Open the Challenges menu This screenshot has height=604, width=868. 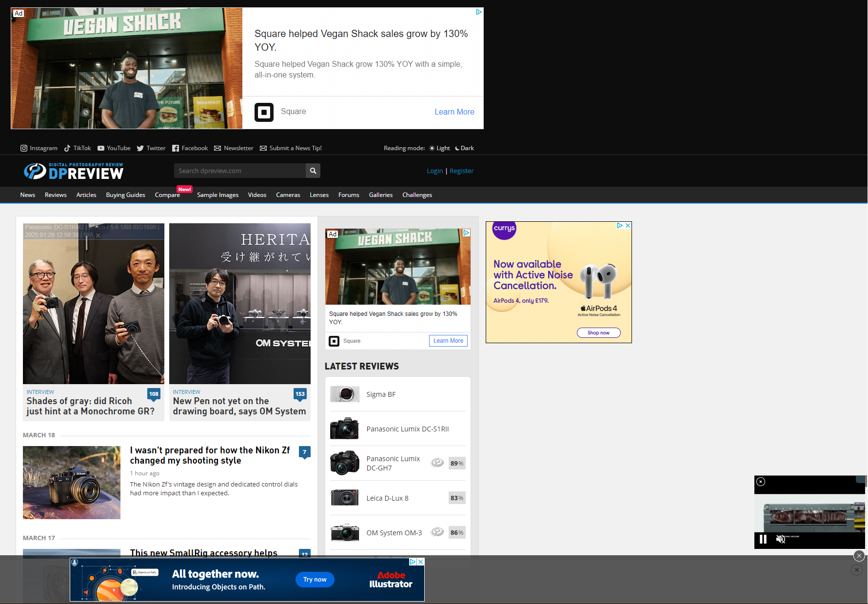pyautogui.click(x=417, y=195)
